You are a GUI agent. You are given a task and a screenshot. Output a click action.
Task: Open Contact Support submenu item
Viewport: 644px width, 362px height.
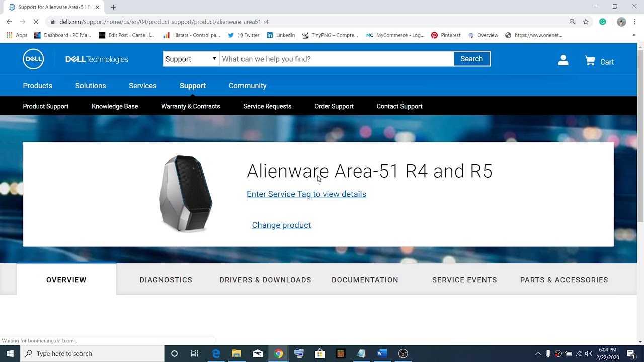(x=399, y=106)
